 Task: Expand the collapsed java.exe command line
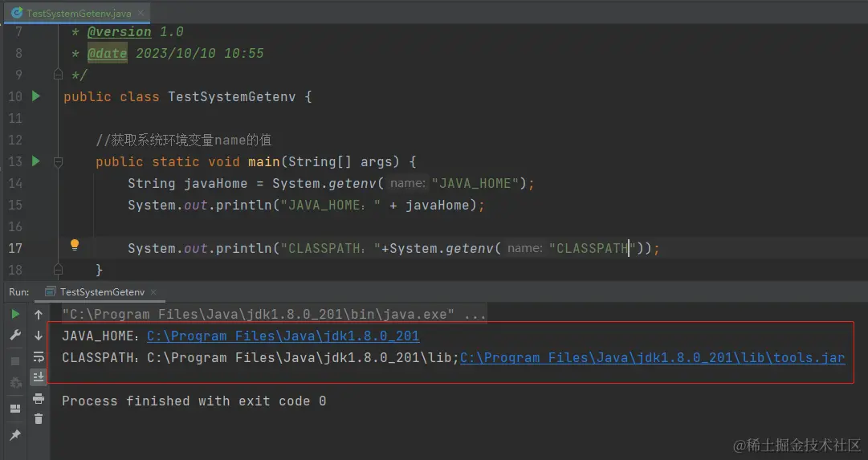tap(274, 315)
